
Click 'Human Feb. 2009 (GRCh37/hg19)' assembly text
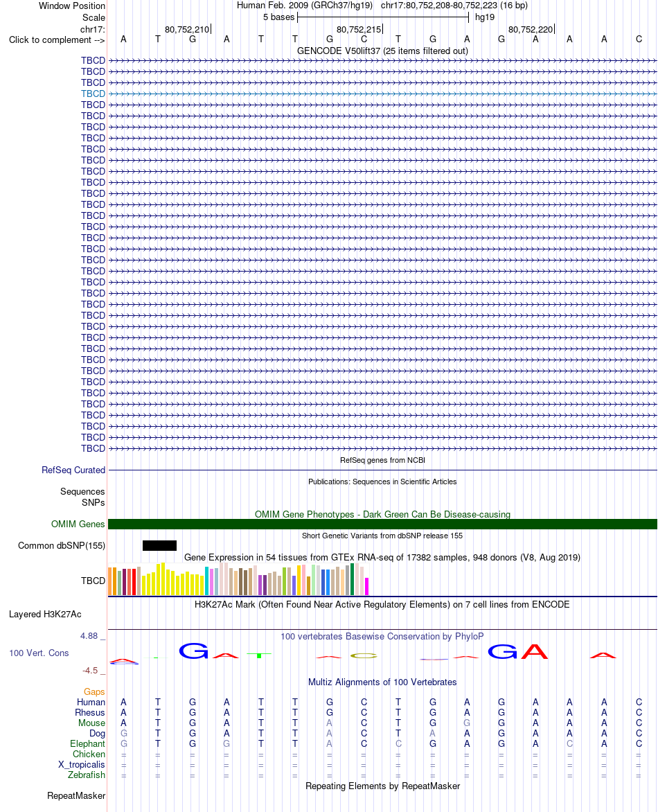(x=304, y=6)
